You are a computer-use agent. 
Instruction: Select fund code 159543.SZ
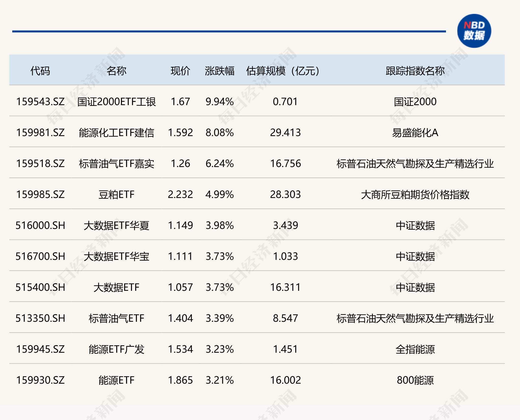pyautogui.click(x=40, y=102)
